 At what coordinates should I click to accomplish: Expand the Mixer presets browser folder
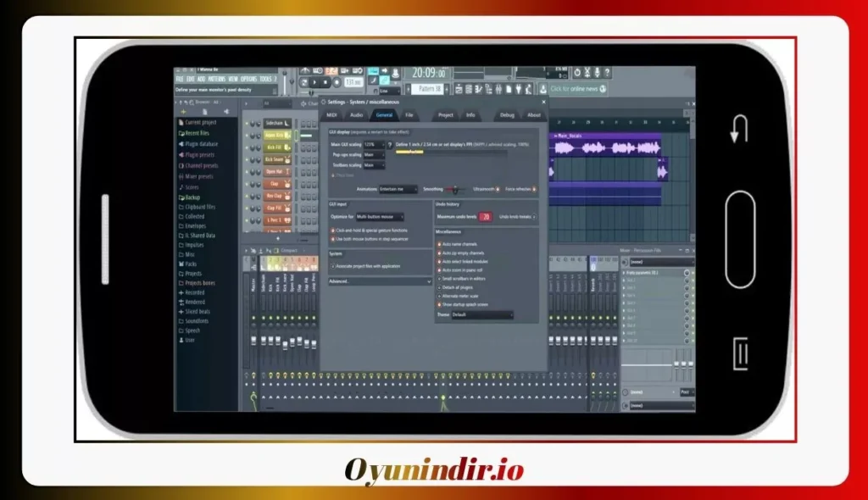(x=196, y=176)
